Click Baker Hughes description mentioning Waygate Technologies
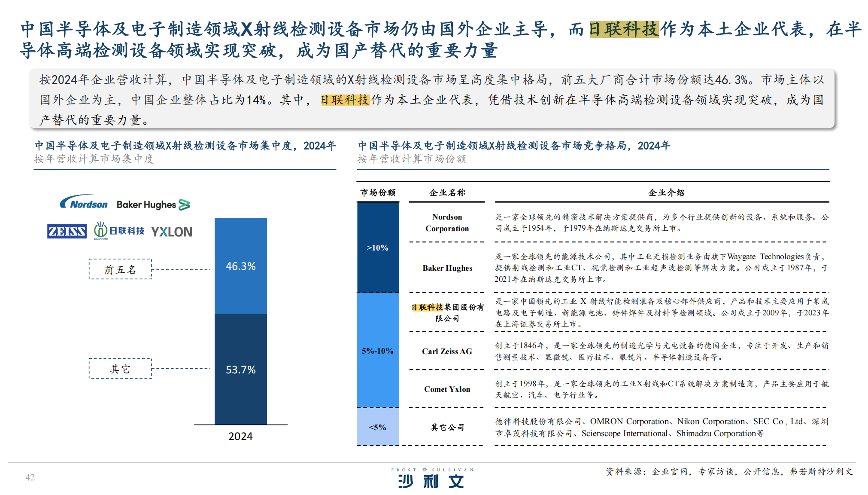The image size is (868, 495). point(662,268)
